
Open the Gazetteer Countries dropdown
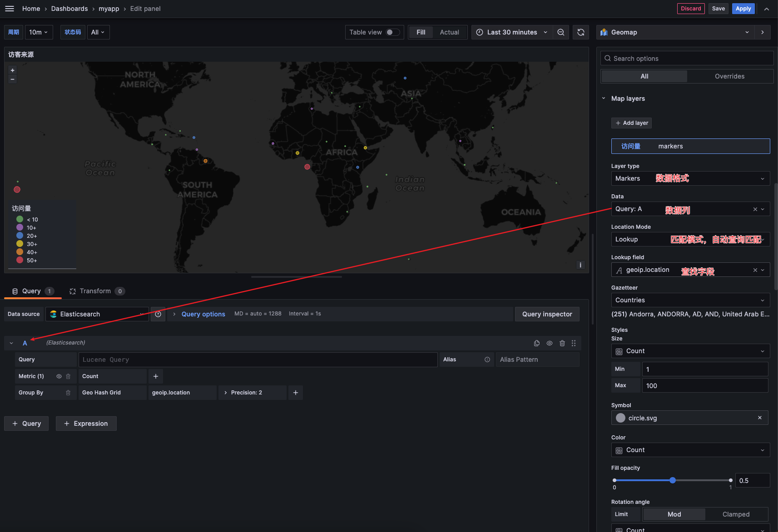click(x=690, y=300)
